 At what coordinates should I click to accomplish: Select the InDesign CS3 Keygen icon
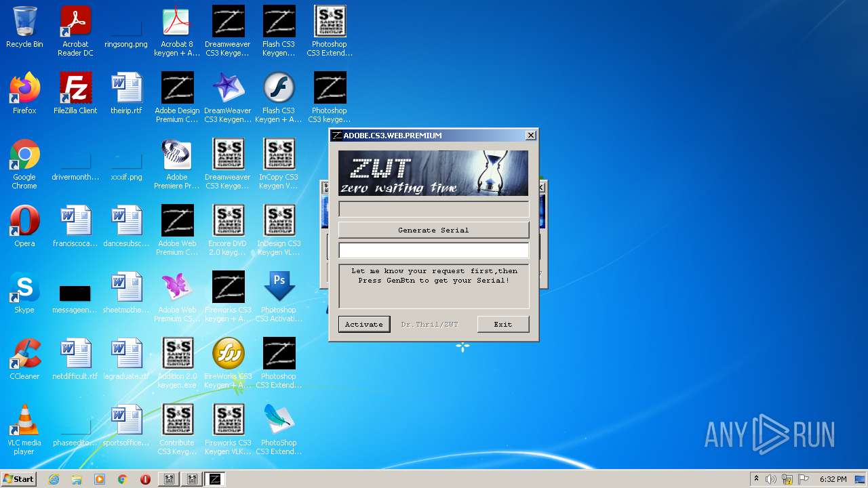(279, 230)
